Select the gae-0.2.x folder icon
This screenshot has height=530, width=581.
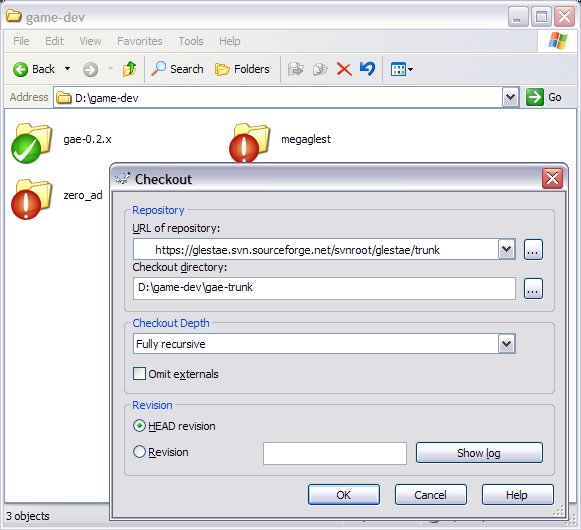click(31, 143)
